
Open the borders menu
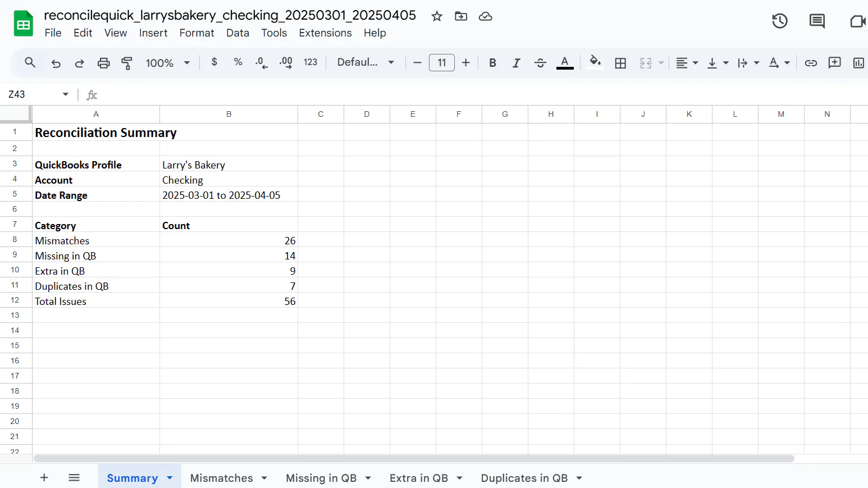(620, 63)
